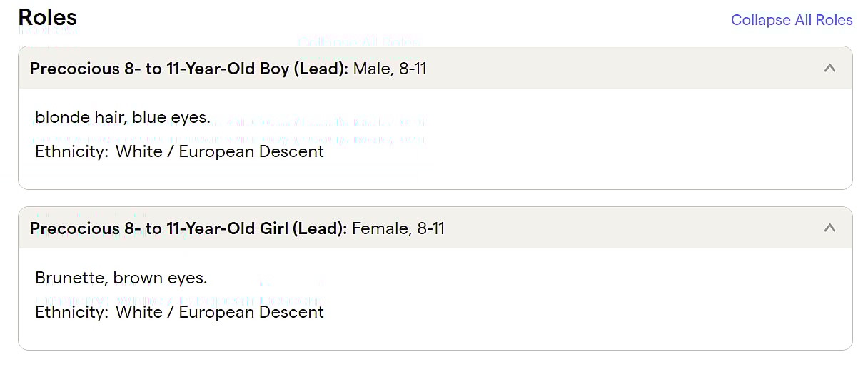Click the Collapse All Roles link
Image resolution: width=868 pixels, height=377 pixels.
[792, 20]
